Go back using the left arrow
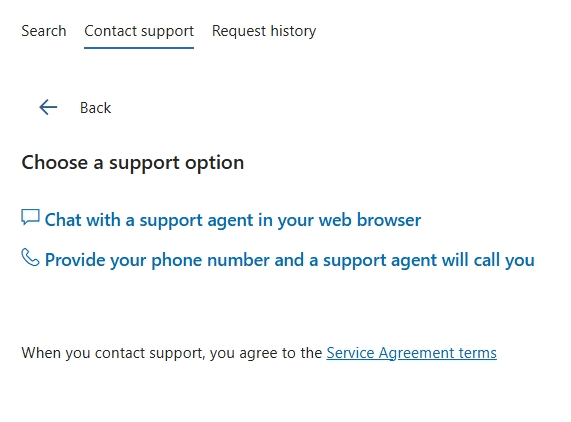 point(48,107)
